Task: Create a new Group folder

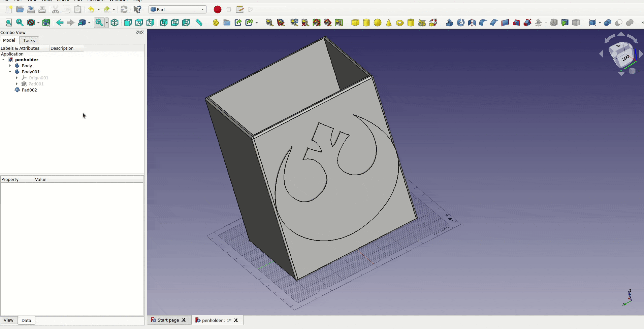Action: click(x=227, y=23)
